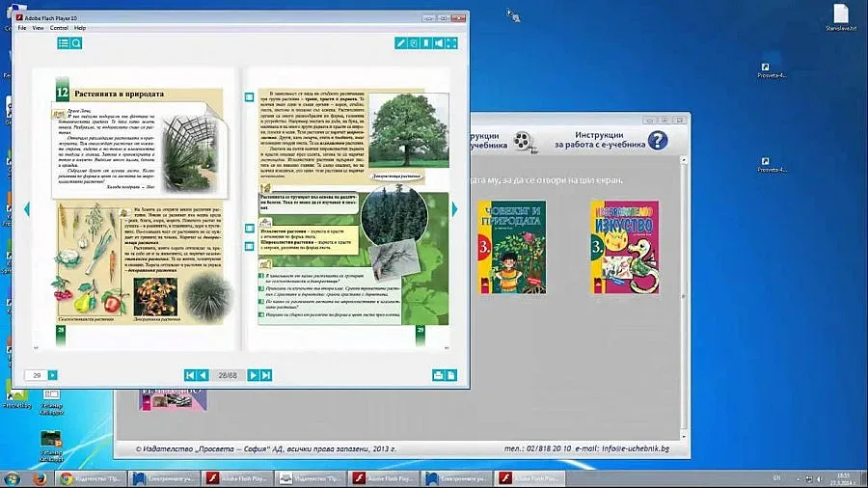Open the table of contents list icon
Screen dimensions: 868x488
[64, 42]
